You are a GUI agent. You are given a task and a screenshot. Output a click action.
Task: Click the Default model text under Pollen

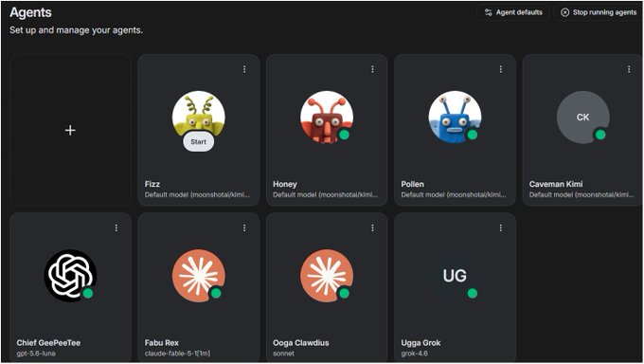[x=454, y=194]
